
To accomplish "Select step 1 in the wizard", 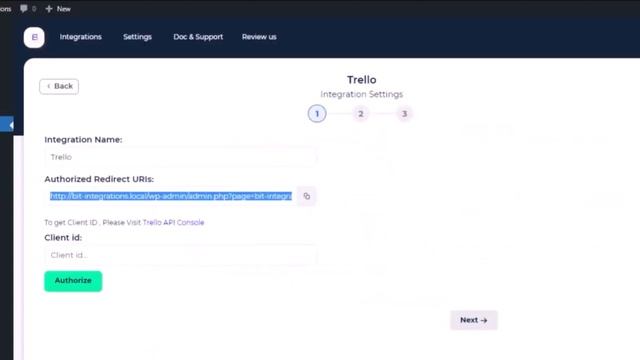I will click(x=317, y=113).
